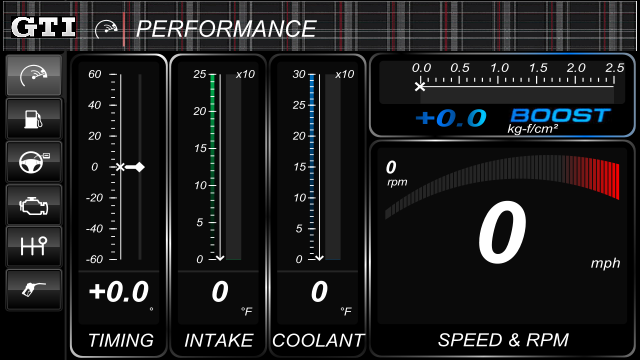
Task: Select the check engine sidebar icon
Action: pos(34,204)
